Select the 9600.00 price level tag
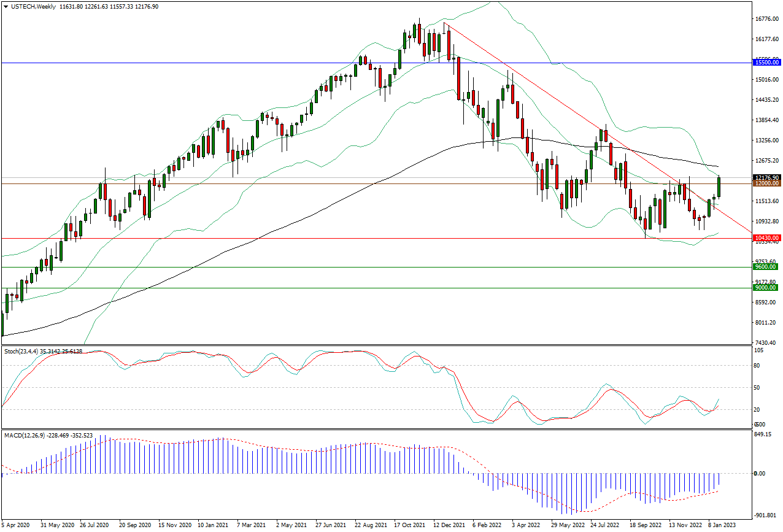783x532 pixels. pyautogui.click(x=766, y=267)
